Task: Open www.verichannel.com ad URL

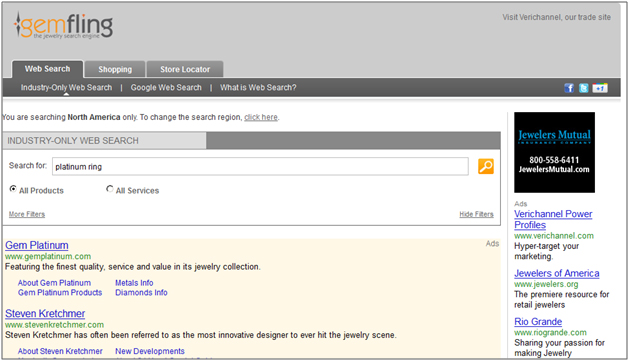Action: (x=554, y=236)
